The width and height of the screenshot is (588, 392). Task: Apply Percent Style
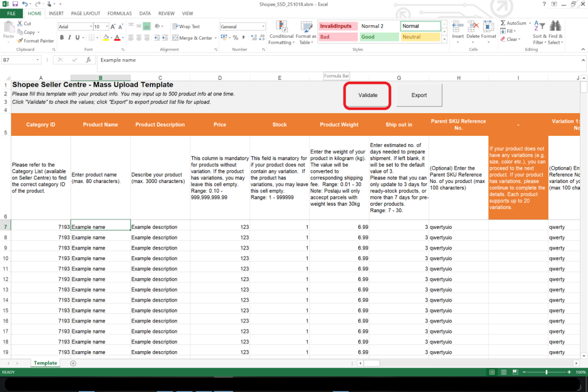235,37
